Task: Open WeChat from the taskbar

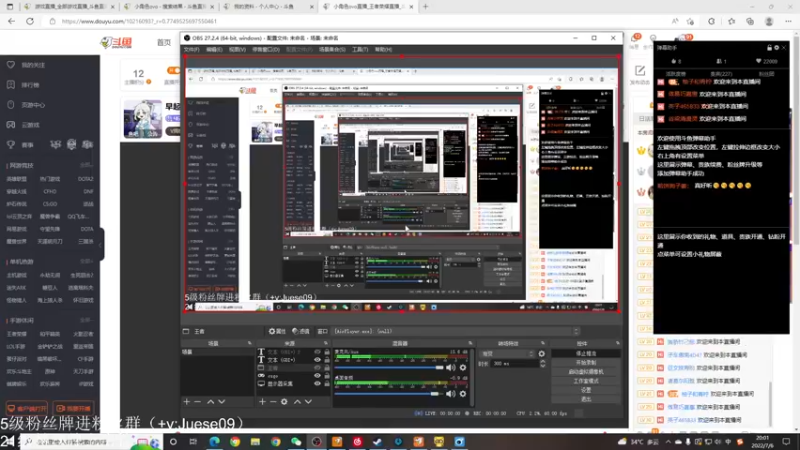Action: coord(296,441)
